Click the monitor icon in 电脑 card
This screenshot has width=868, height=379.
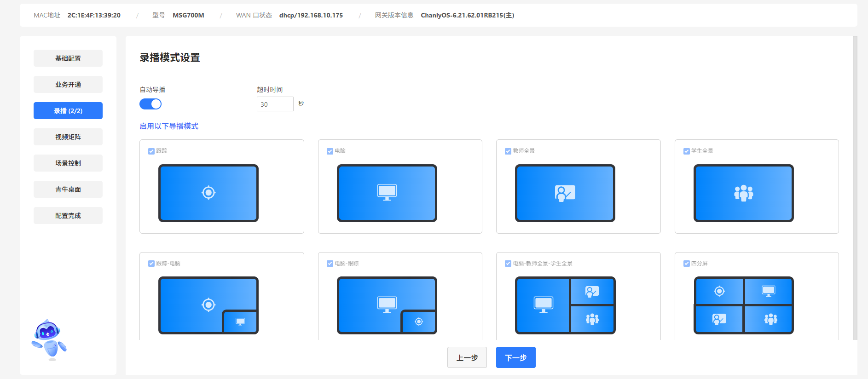tap(387, 192)
